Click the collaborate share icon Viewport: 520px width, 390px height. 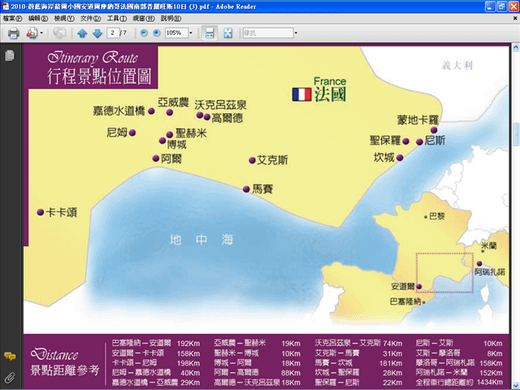tap(32, 33)
